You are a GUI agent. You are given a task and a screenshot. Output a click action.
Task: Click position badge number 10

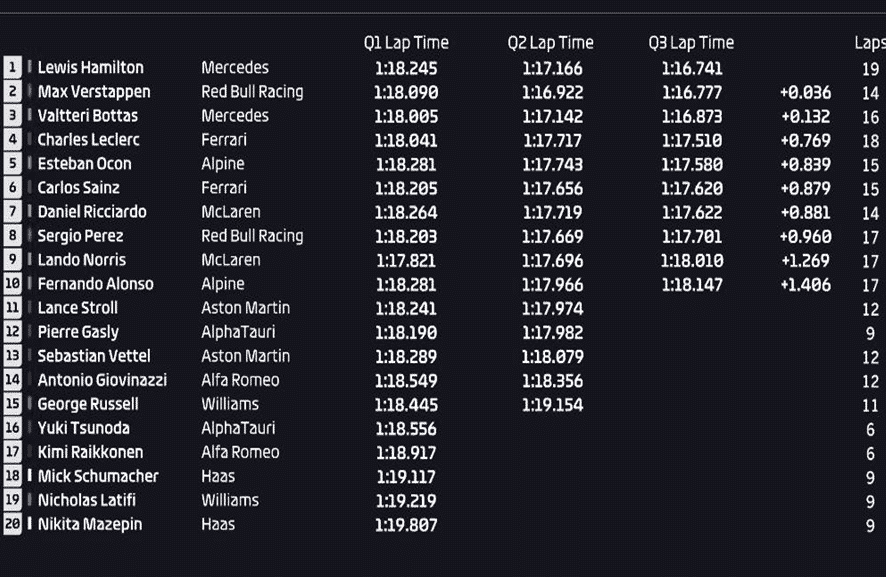click(12, 283)
